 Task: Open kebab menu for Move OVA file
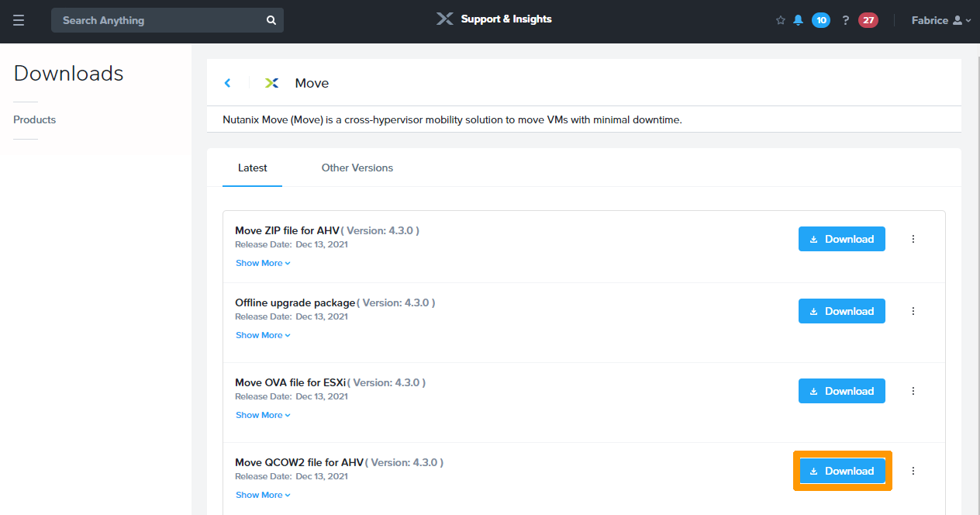pos(913,391)
